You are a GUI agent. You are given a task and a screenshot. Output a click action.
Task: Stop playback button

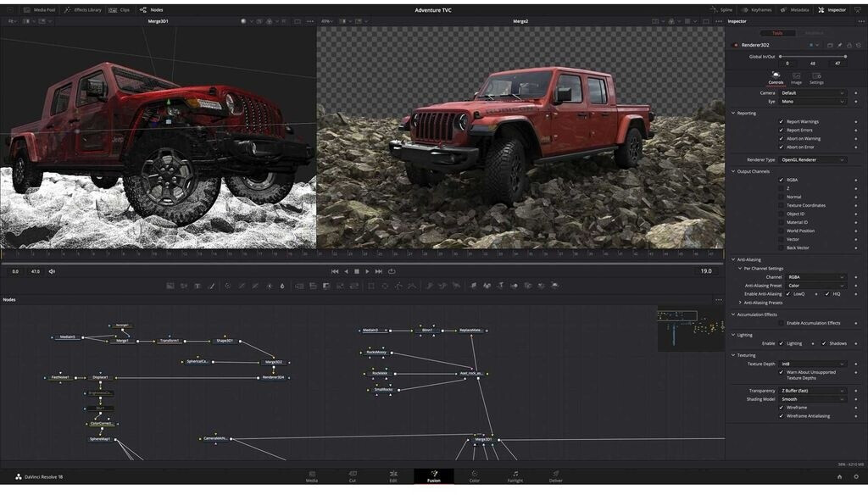click(x=357, y=271)
